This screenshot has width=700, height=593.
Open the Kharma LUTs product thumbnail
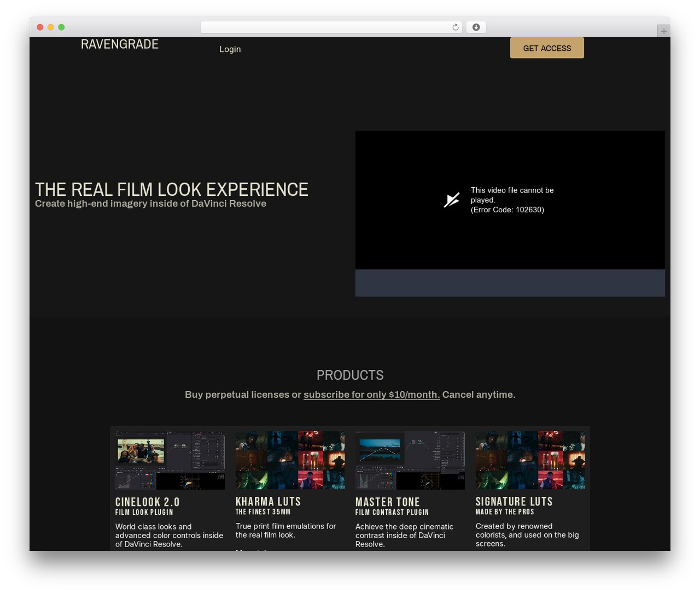click(x=290, y=460)
